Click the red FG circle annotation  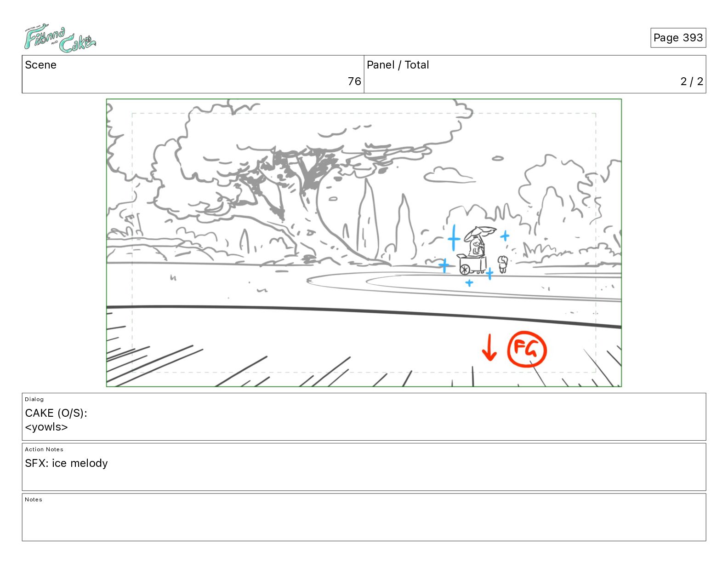point(527,349)
